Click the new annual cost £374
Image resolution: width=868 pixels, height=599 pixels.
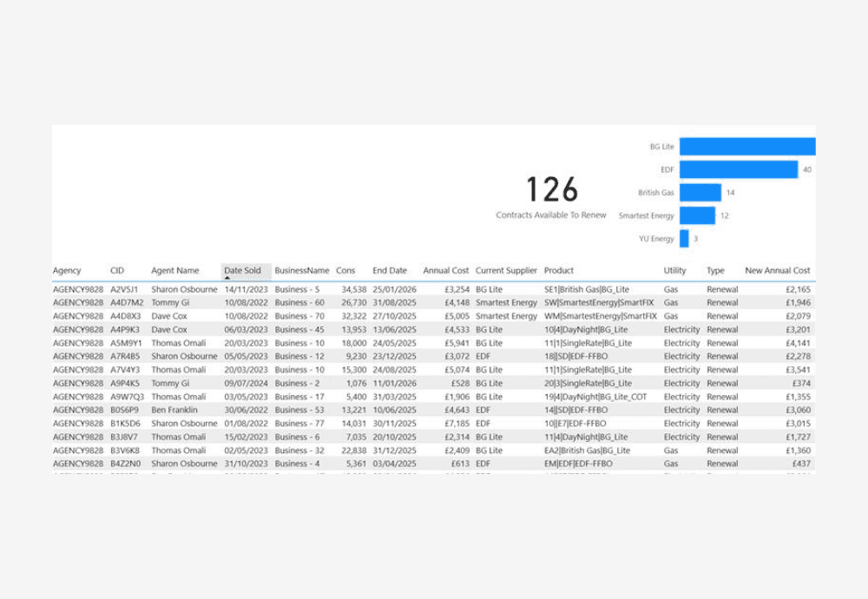pyautogui.click(x=801, y=383)
